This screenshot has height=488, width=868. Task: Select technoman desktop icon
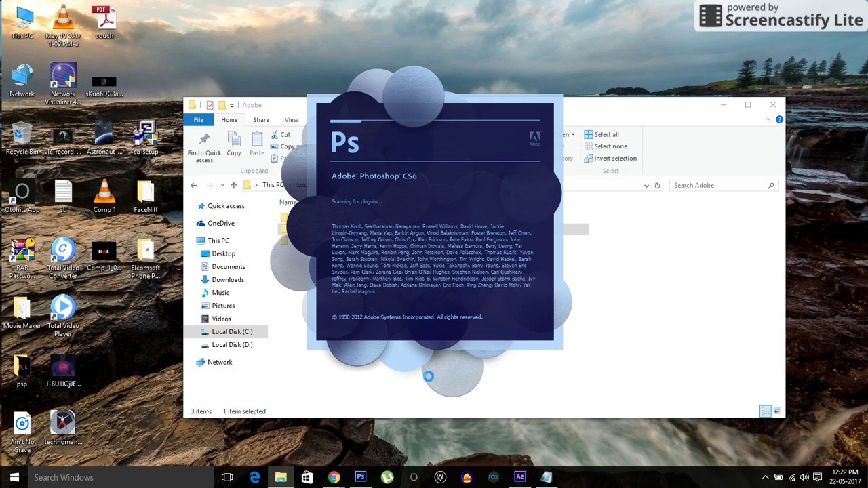click(63, 428)
